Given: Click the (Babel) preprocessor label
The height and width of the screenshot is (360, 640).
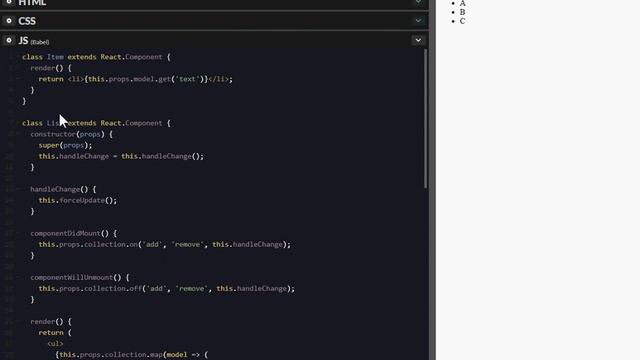Looking at the screenshot, I should point(40,42).
